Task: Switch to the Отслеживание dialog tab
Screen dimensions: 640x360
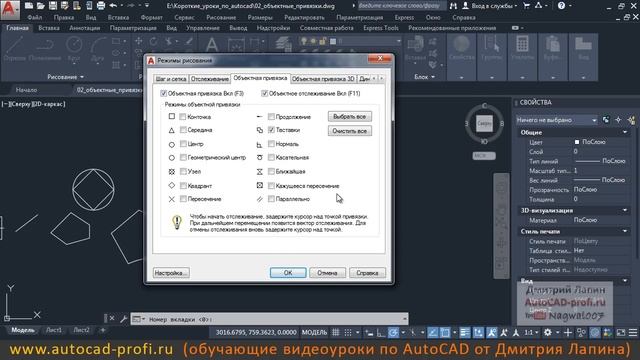Action: 210,79
